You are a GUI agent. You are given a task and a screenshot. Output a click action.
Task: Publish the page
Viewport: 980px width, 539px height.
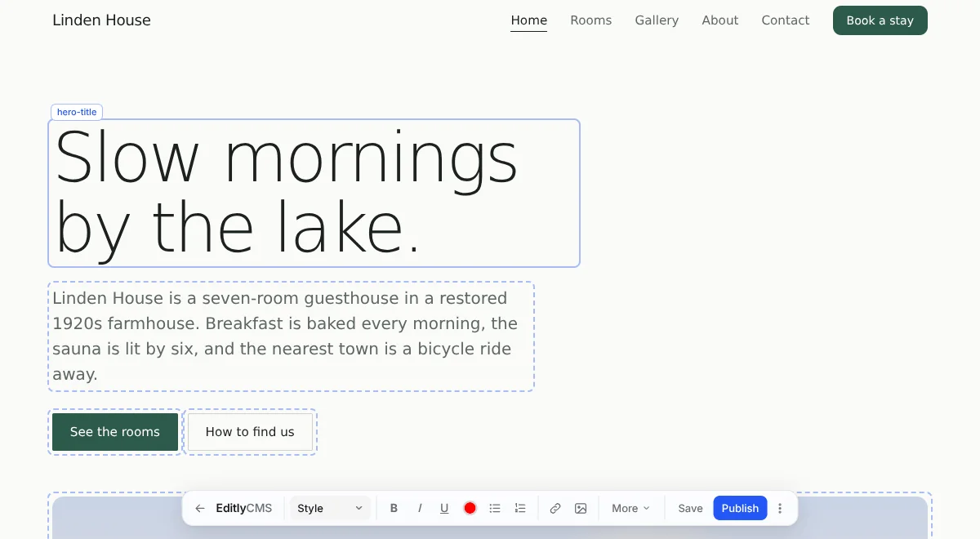[x=740, y=508]
